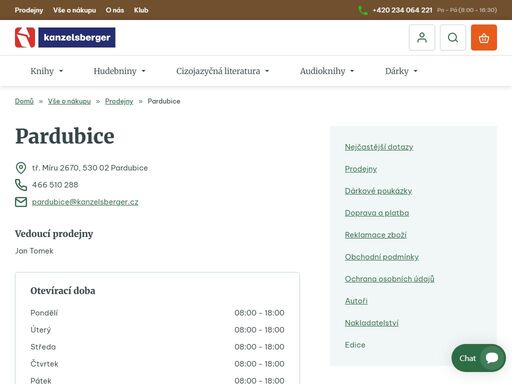
Task: Open Edice sidebar item
Action: coord(355,345)
